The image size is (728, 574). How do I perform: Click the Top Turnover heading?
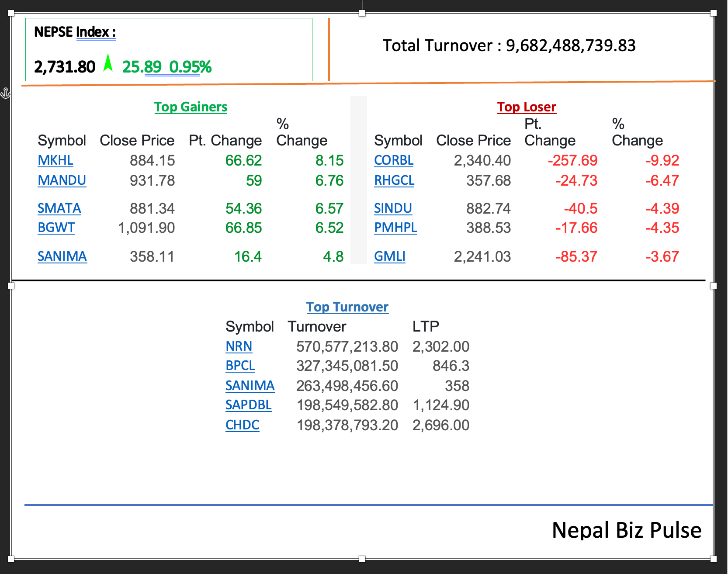pos(347,307)
